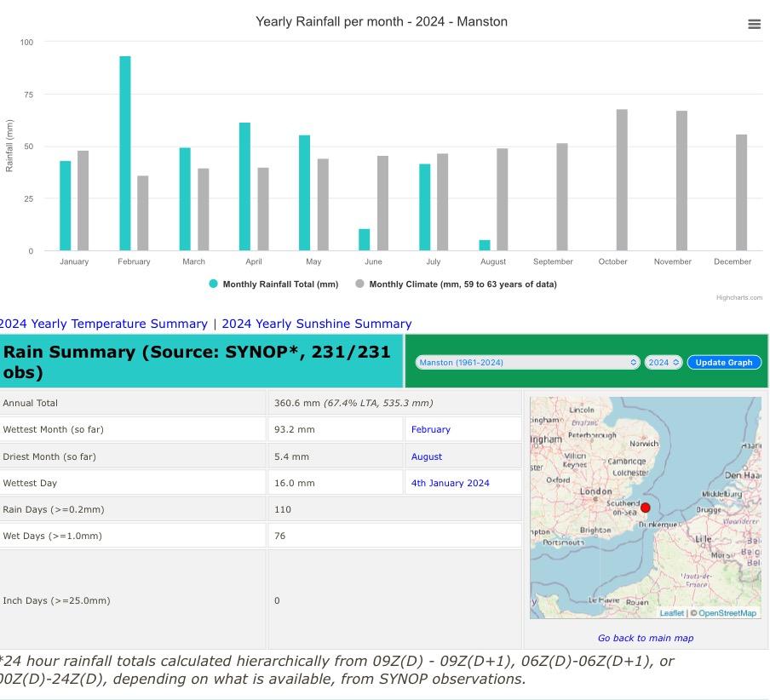
Task: Click the teal Monthly Rainfall legend marker
Action: pos(214,284)
